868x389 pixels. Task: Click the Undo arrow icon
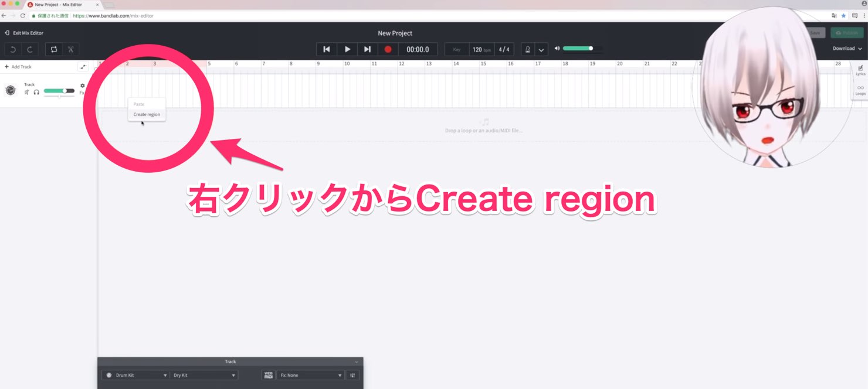coord(13,49)
